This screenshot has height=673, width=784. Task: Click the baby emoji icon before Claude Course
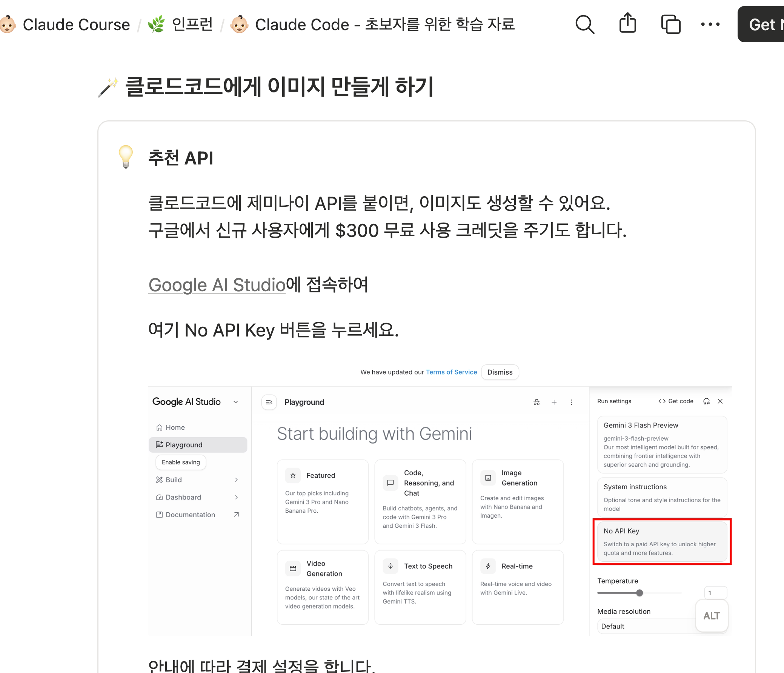tap(8, 25)
